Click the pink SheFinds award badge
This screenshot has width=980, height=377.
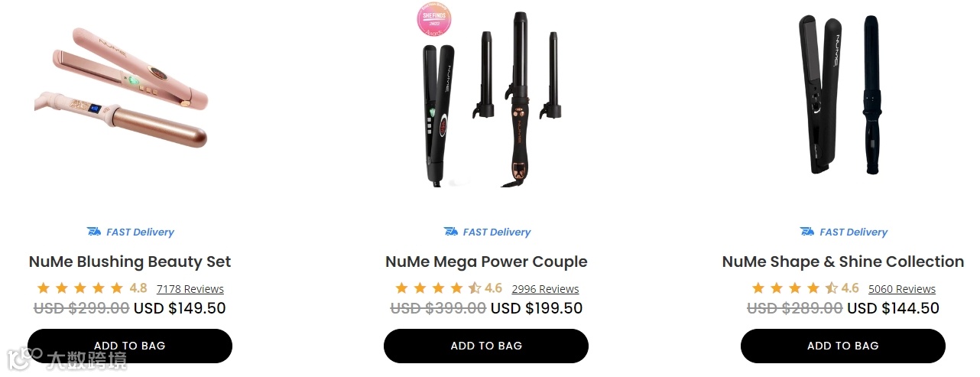point(434,21)
